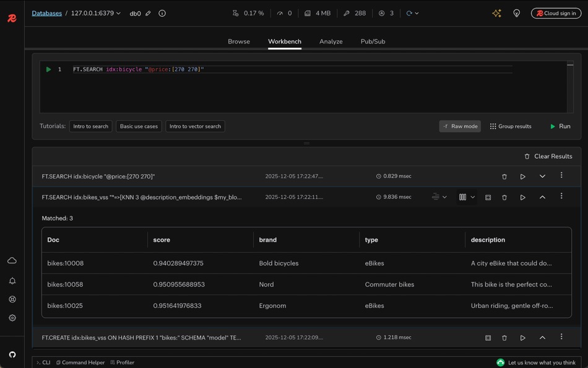
Task: Toggle Raw mode
Action: tap(460, 126)
